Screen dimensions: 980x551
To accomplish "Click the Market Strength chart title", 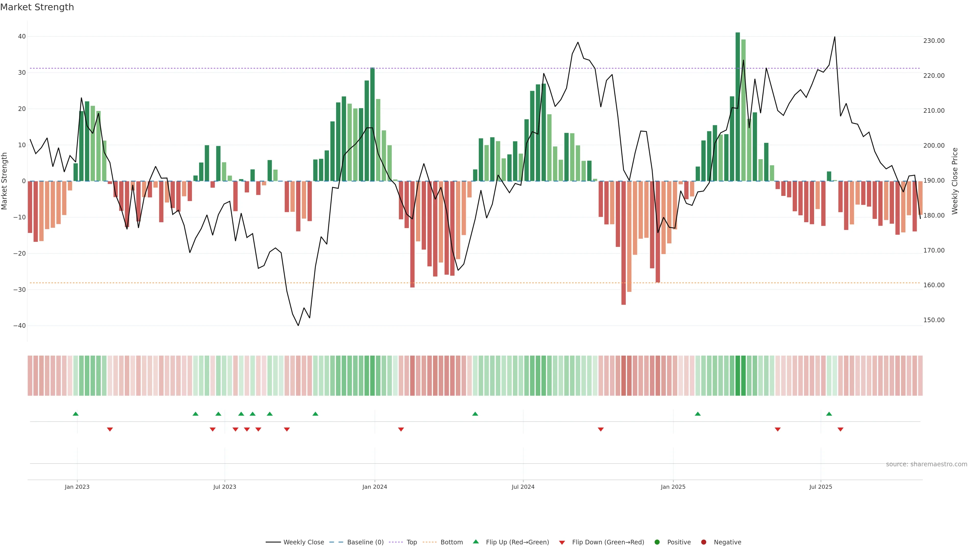I will click(x=37, y=7).
